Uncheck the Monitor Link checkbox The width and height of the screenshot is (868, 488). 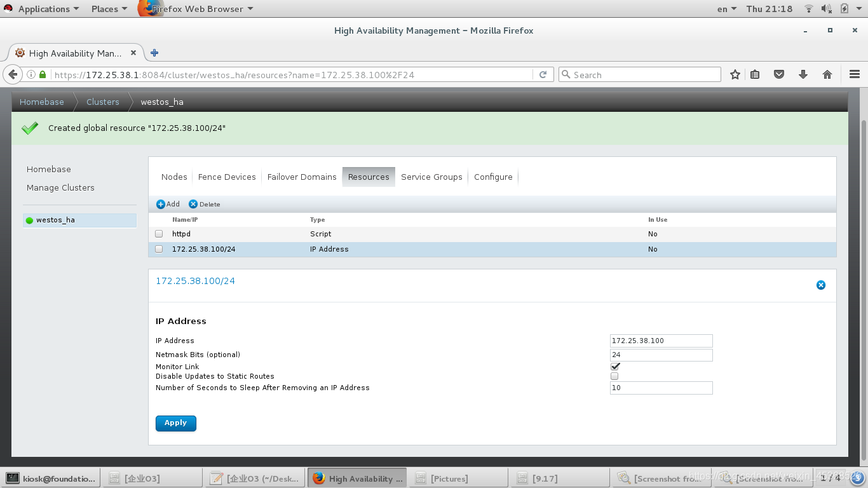coord(615,366)
